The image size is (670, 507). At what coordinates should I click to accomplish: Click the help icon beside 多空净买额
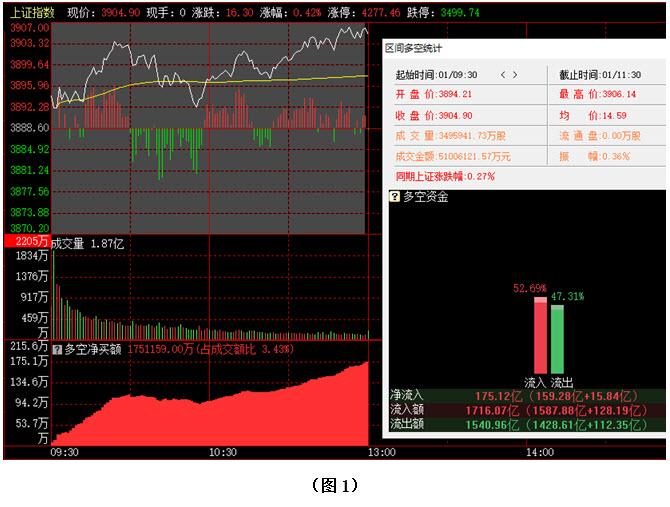(57, 349)
